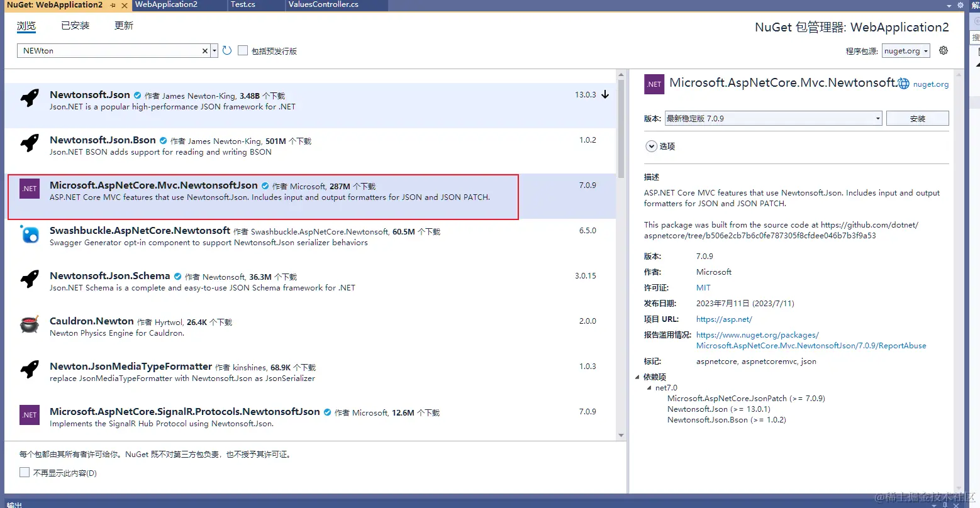Open the nuget.org link in details pane

tap(931, 84)
